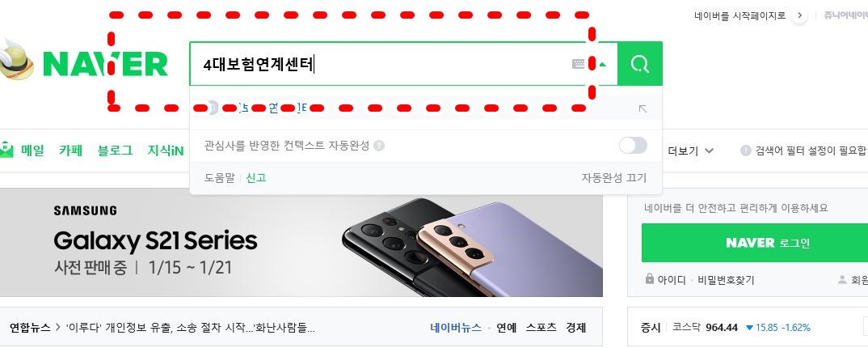Click the 신고 link in autocomplete footer
The height and width of the screenshot is (348, 868).
[255, 178]
